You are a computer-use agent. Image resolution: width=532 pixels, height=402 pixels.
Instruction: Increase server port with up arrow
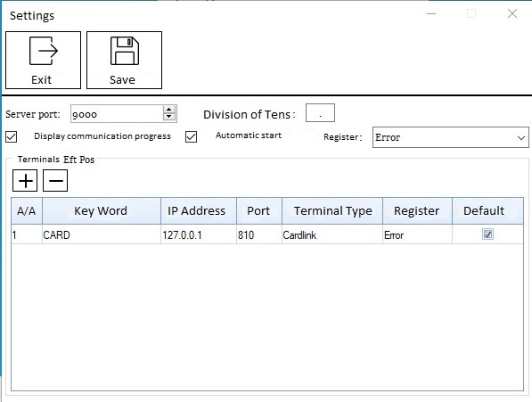pos(169,110)
